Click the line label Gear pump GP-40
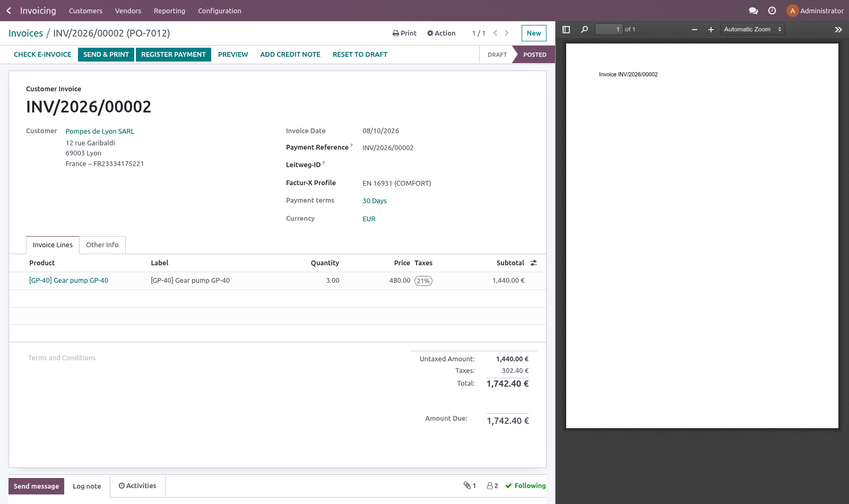The height and width of the screenshot is (504, 849). 190,281
